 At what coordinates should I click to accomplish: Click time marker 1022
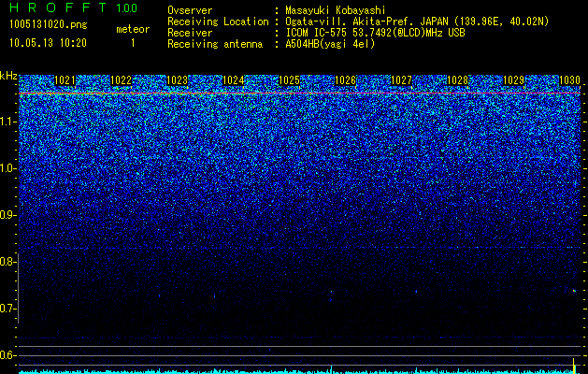click(122, 80)
